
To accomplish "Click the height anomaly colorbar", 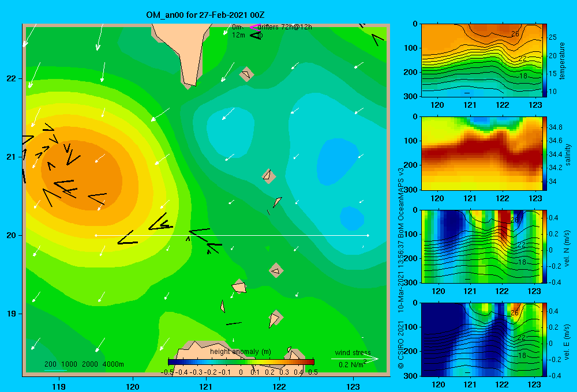I will click(x=241, y=362).
